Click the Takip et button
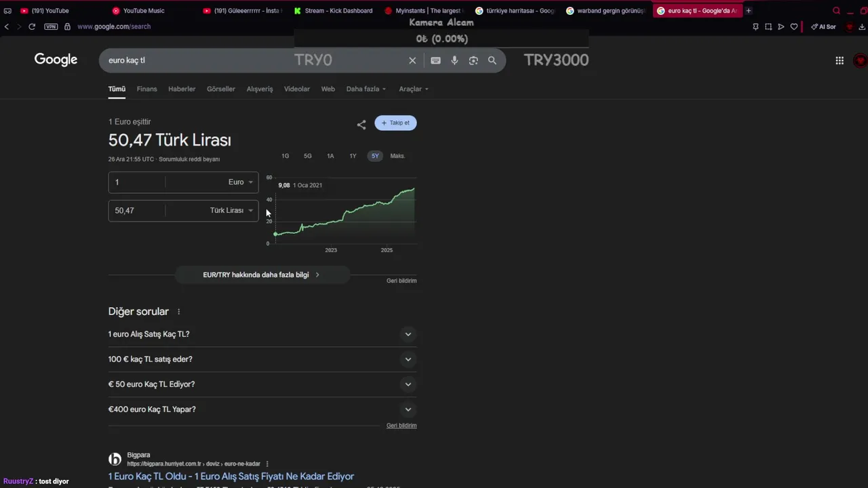The height and width of the screenshot is (488, 868). [395, 123]
